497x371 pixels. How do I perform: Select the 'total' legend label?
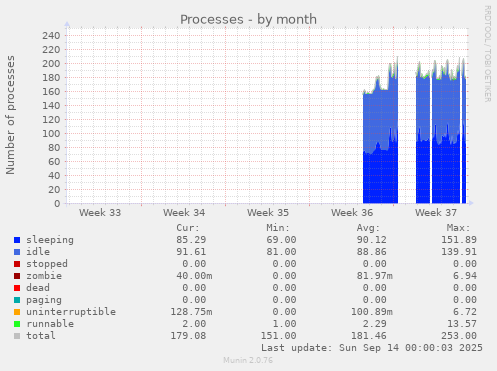pos(41,336)
